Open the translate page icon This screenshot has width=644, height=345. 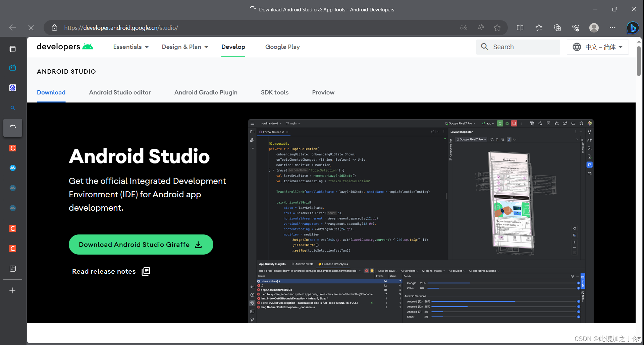click(464, 27)
